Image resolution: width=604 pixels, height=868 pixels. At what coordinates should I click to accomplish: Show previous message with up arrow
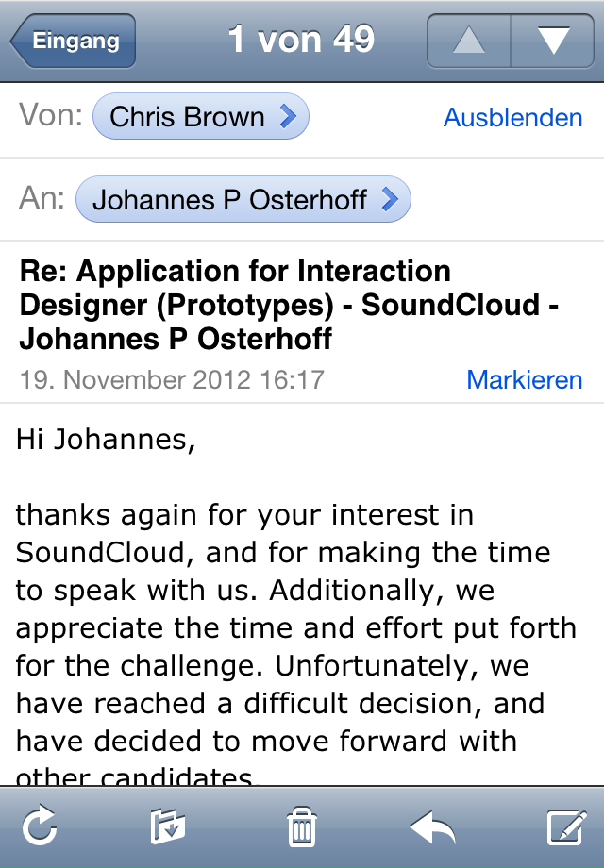point(469,41)
